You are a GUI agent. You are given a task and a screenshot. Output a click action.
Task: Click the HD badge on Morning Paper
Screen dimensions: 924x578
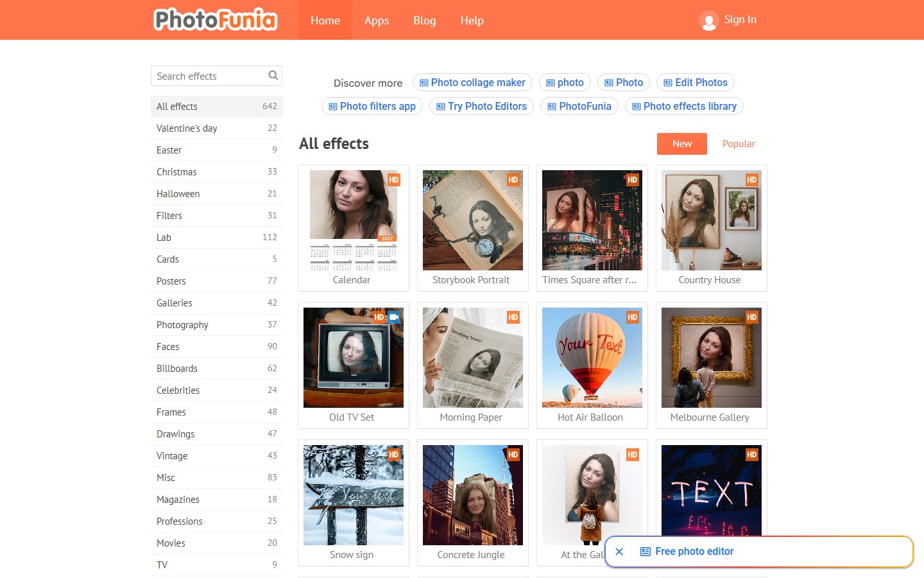point(513,317)
